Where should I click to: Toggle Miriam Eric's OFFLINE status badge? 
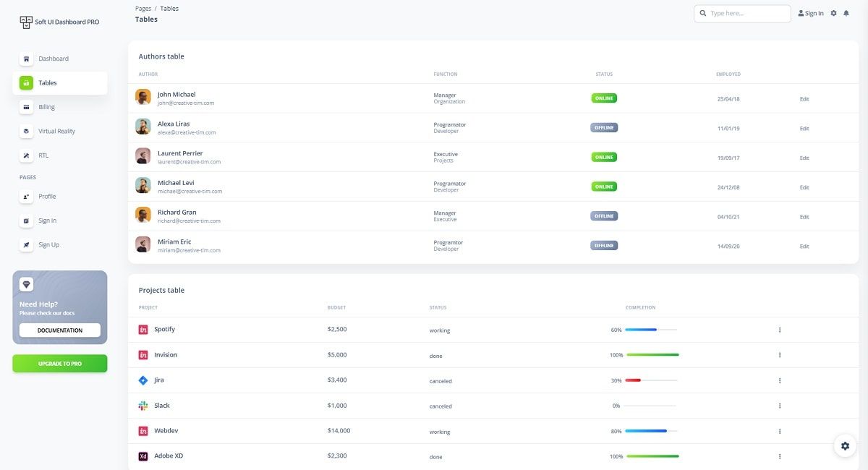coord(603,245)
